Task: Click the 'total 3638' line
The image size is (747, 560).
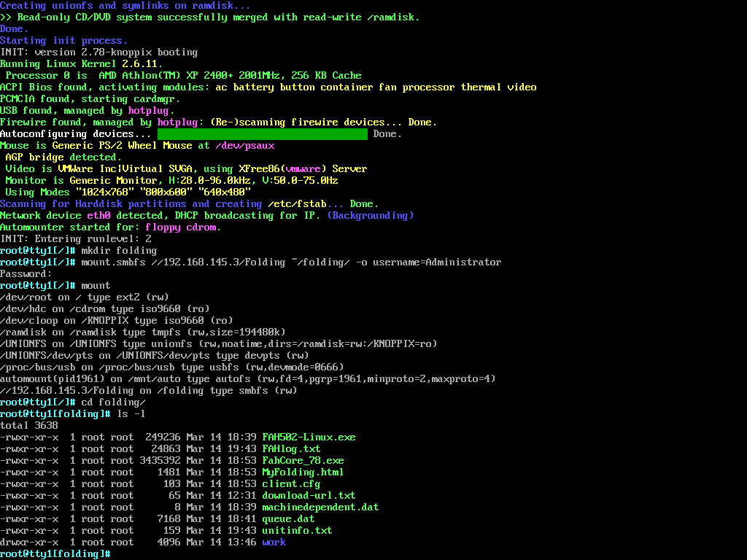Action: click(29, 426)
